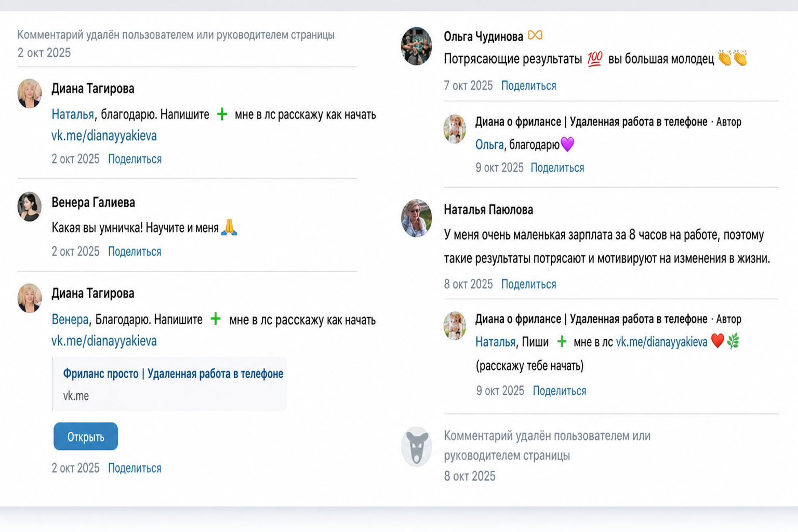Open author avatar in reply to Ольга
The image size is (798, 532).
(455, 129)
